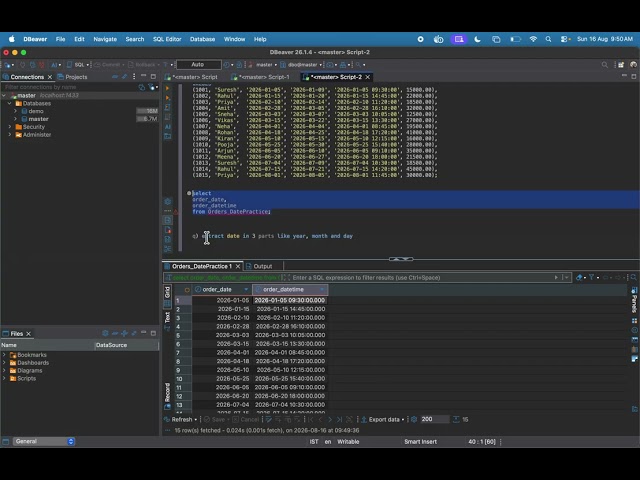Open General perspective dropdown in status bar
Viewport: 640px width, 480px height.
[x=44, y=441]
